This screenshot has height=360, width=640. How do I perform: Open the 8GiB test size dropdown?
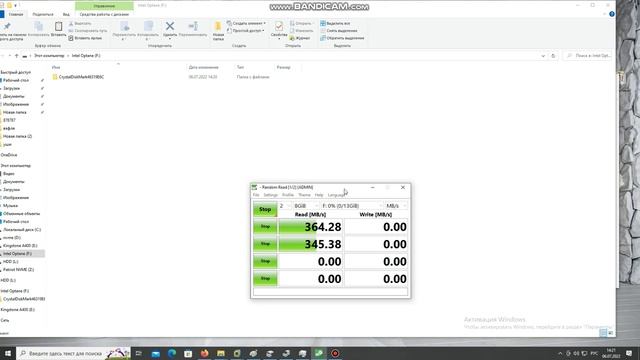(306, 206)
